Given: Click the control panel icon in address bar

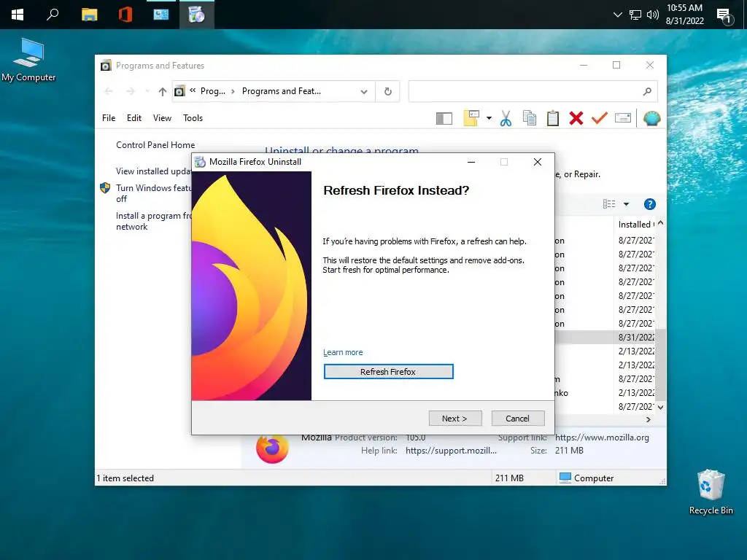Looking at the screenshot, I should coord(179,91).
